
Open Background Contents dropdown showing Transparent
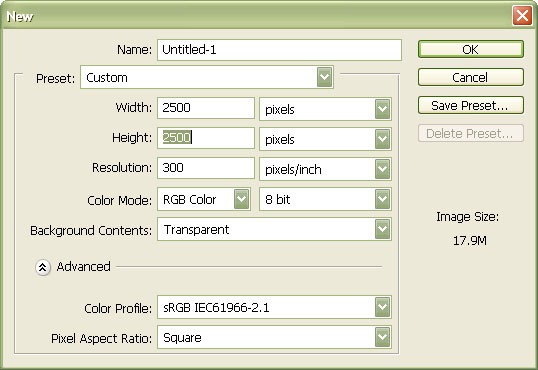(x=274, y=229)
